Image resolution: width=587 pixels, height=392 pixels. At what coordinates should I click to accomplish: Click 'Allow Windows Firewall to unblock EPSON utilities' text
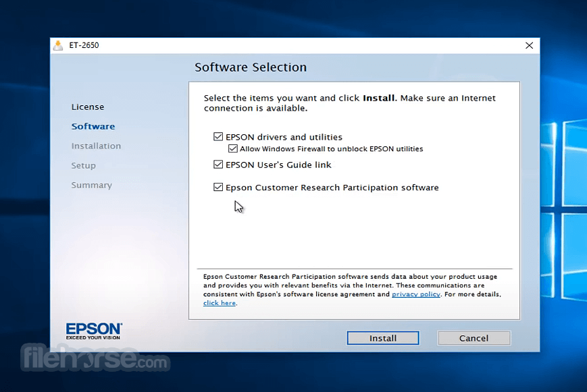[331, 149]
